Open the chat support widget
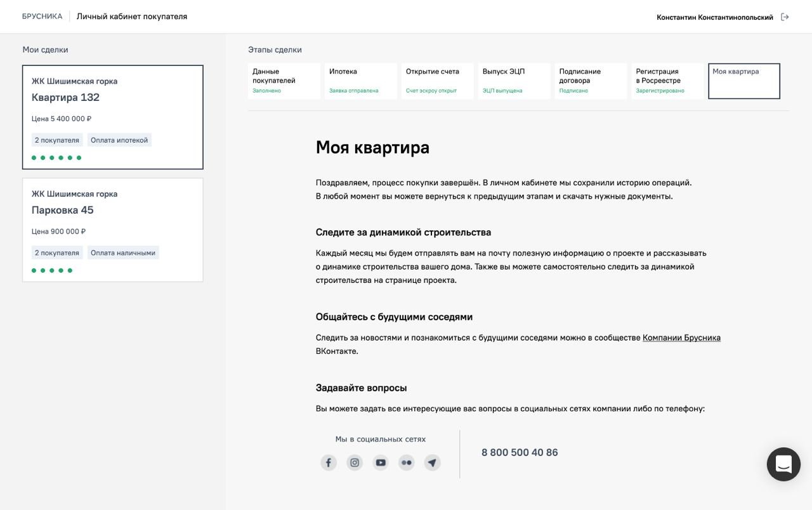 (783, 464)
